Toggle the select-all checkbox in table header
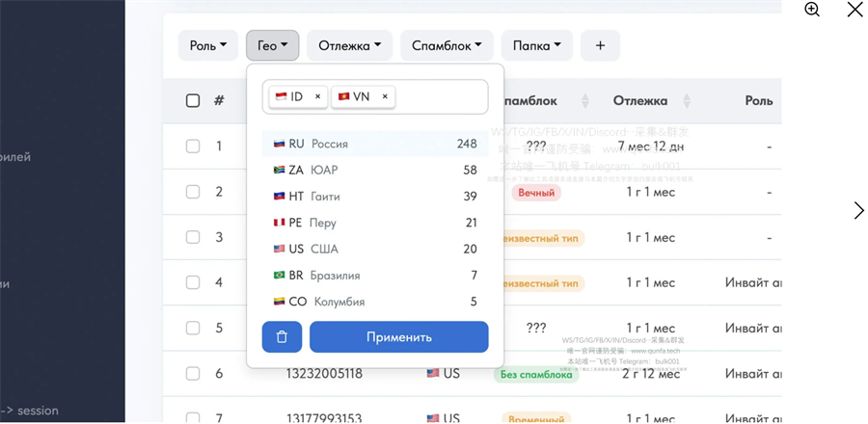868x424 pixels. (x=193, y=100)
